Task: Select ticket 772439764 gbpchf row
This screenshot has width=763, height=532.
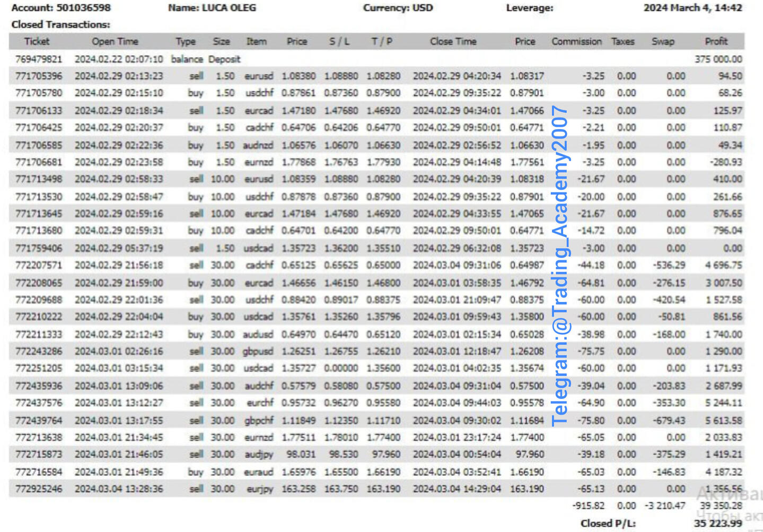Action: pyautogui.click(x=39, y=420)
